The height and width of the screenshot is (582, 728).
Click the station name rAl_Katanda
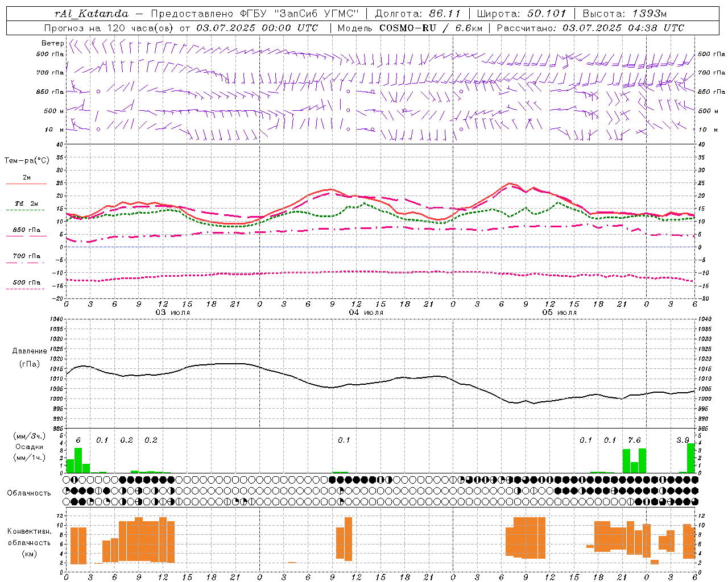(92, 14)
